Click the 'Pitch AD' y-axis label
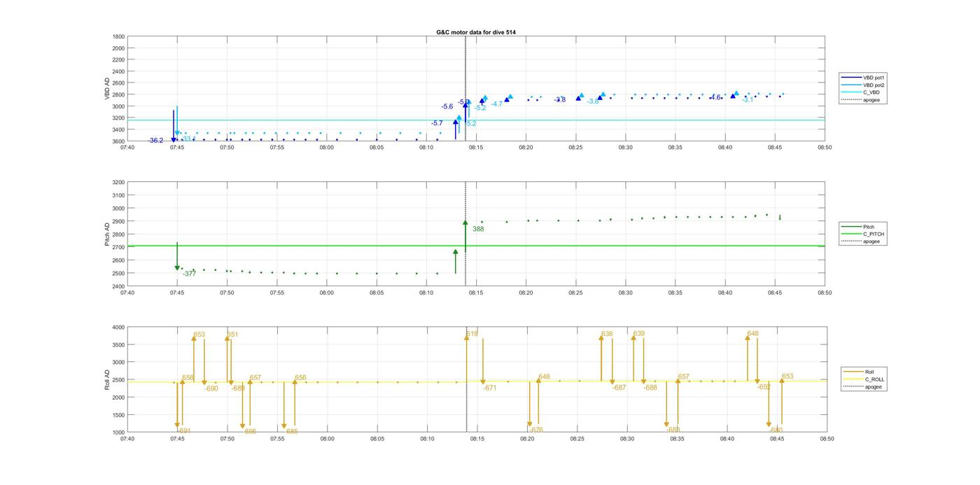This screenshot has width=980, height=485. click(107, 234)
